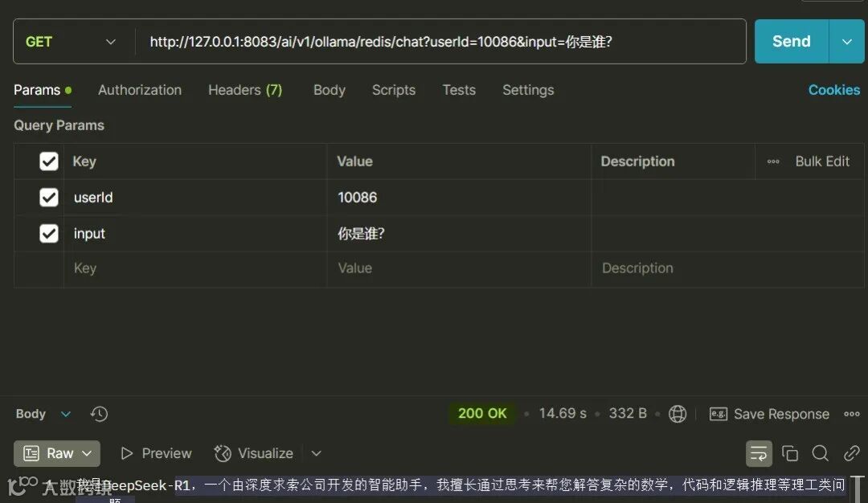Switch to Raw response view
The image size is (868, 503).
56,453
